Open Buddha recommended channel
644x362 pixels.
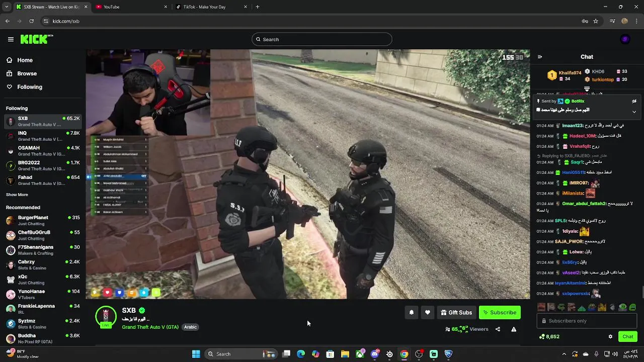click(43, 338)
